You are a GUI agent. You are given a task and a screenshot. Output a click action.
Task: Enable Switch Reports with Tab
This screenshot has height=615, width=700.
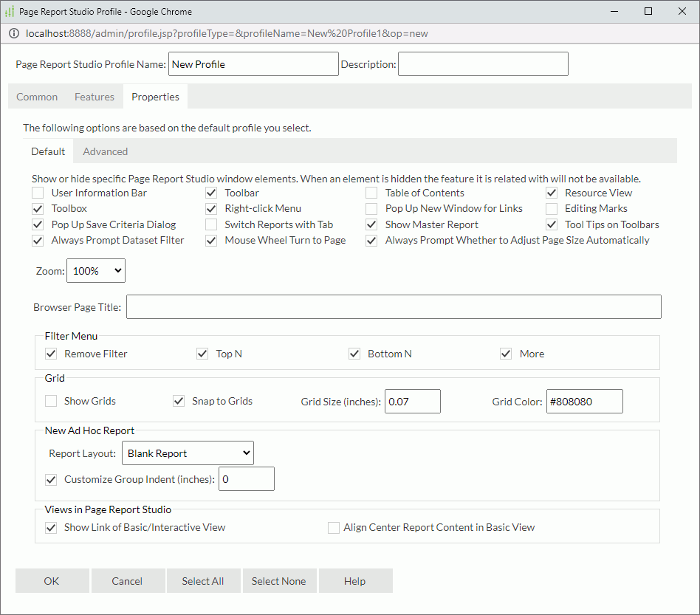pos(211,224)
